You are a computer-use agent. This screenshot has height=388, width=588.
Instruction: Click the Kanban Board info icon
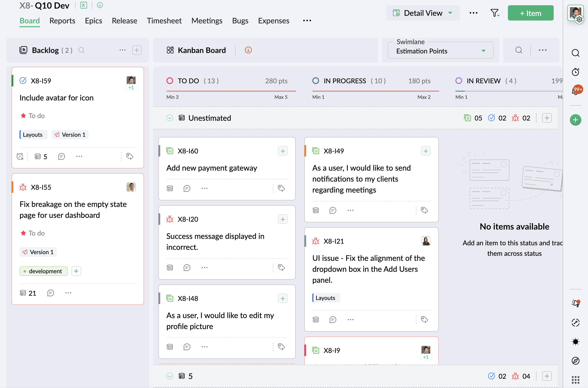[x=248, y=50]
